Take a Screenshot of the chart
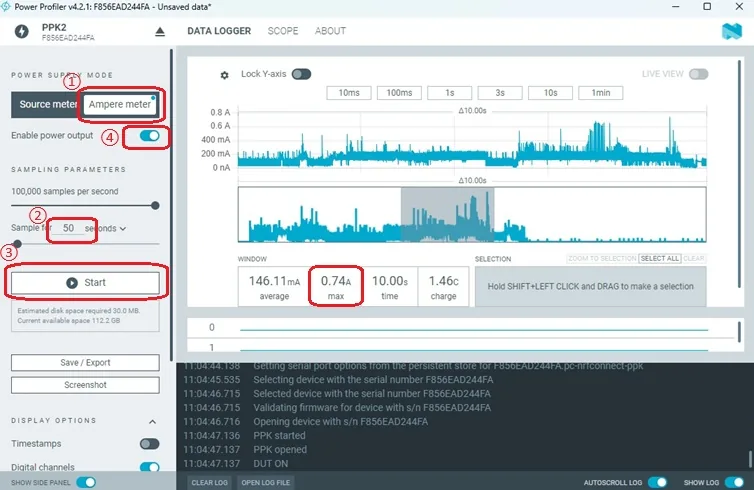 point(85,385)
